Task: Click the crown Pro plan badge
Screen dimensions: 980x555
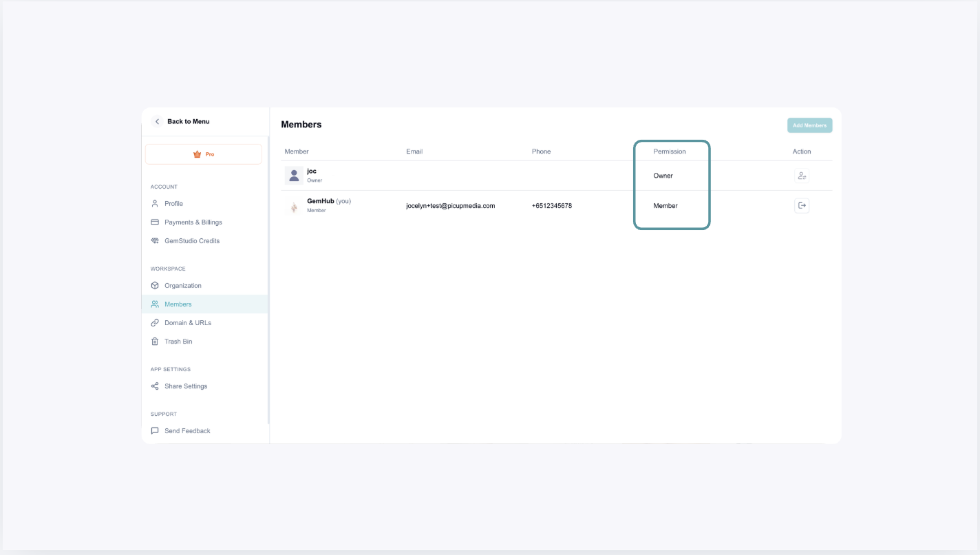Action: click(204, 154)
